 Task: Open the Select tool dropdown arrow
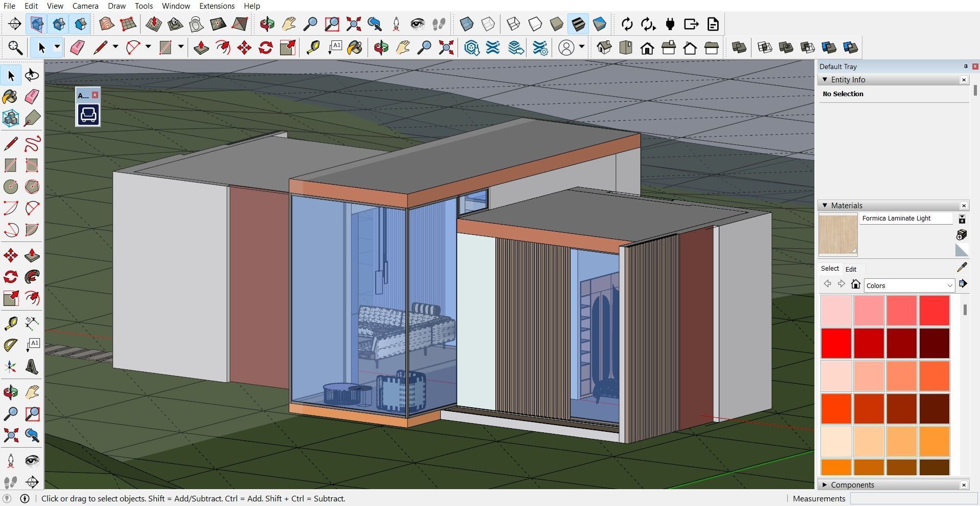point(57,47)
